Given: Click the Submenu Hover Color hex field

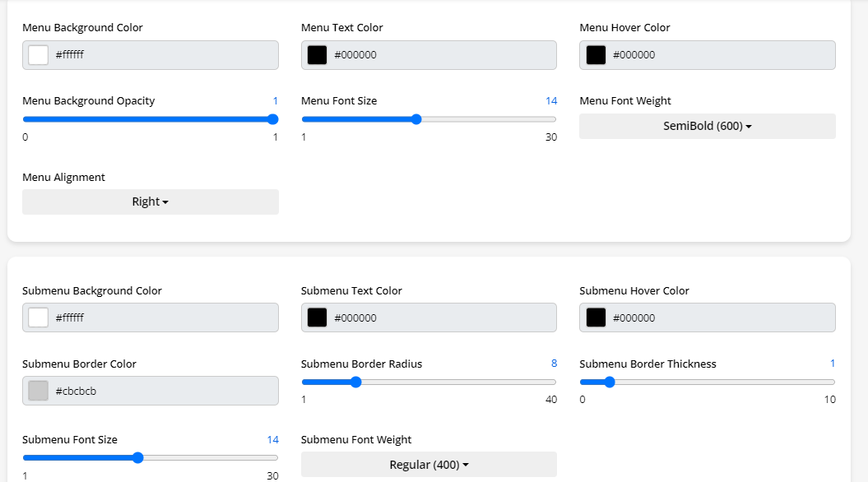Looking at the screenshot, I should click(722, 317).
